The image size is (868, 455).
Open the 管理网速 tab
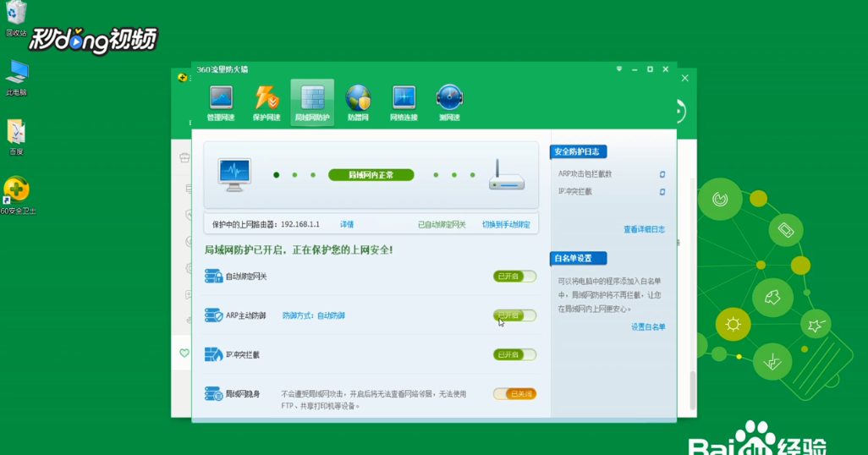click(x=221, y=103)
